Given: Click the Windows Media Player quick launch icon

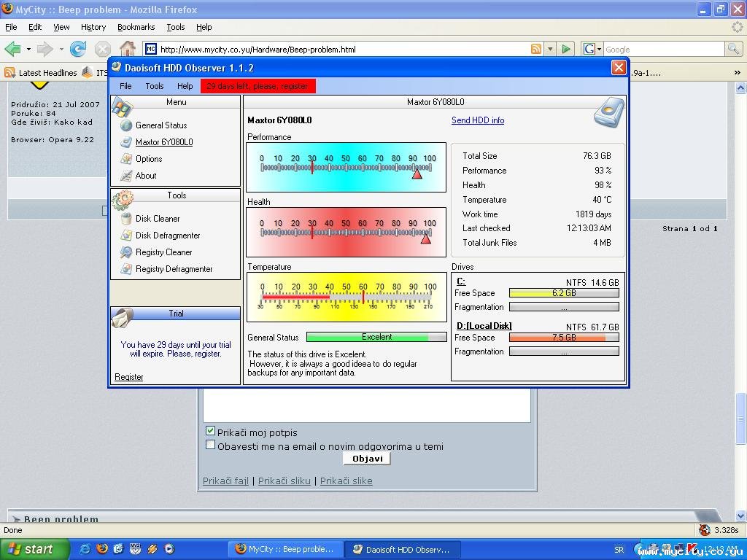Looking at the screenshot, I should [x=169, y=549].
